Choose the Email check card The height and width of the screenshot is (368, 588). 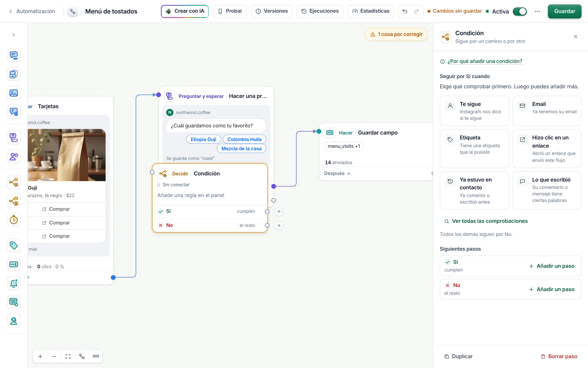click(547, 111)
